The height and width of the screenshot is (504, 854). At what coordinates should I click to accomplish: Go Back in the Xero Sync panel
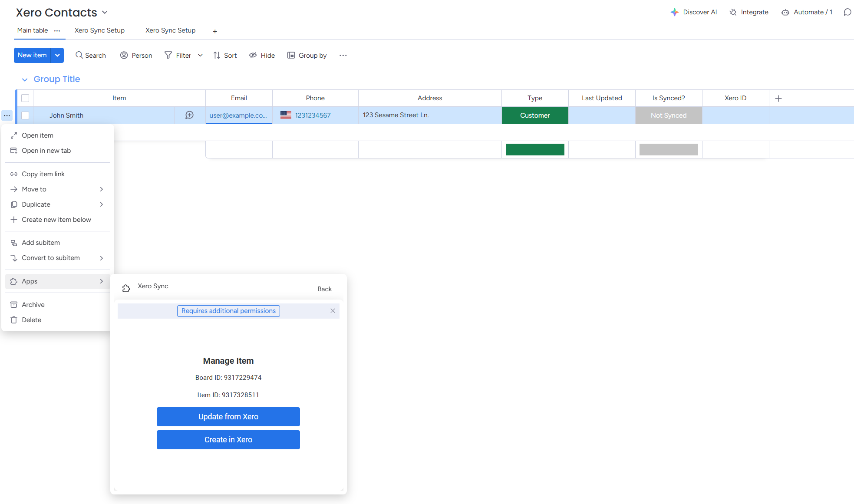point(324,289)
